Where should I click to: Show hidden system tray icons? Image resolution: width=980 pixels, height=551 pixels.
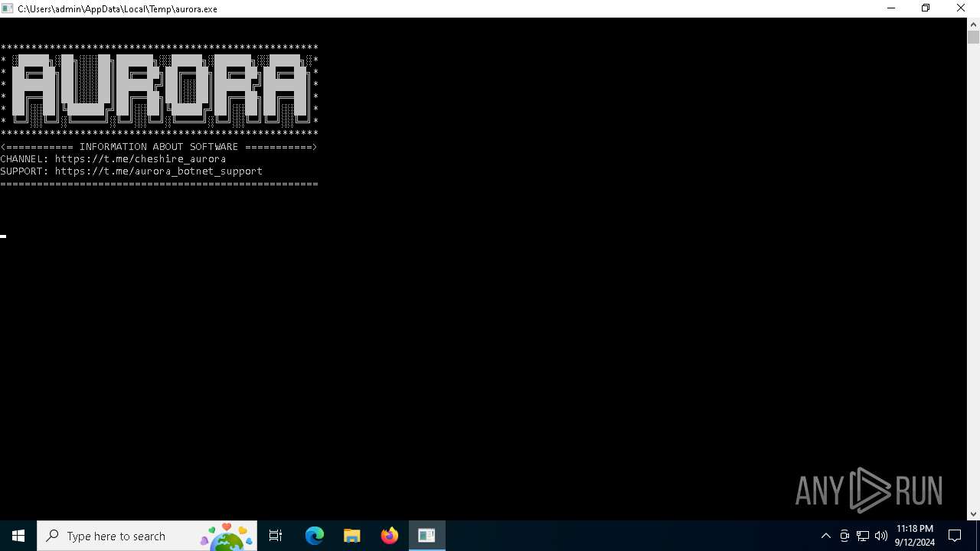click(x=825, y=536)
